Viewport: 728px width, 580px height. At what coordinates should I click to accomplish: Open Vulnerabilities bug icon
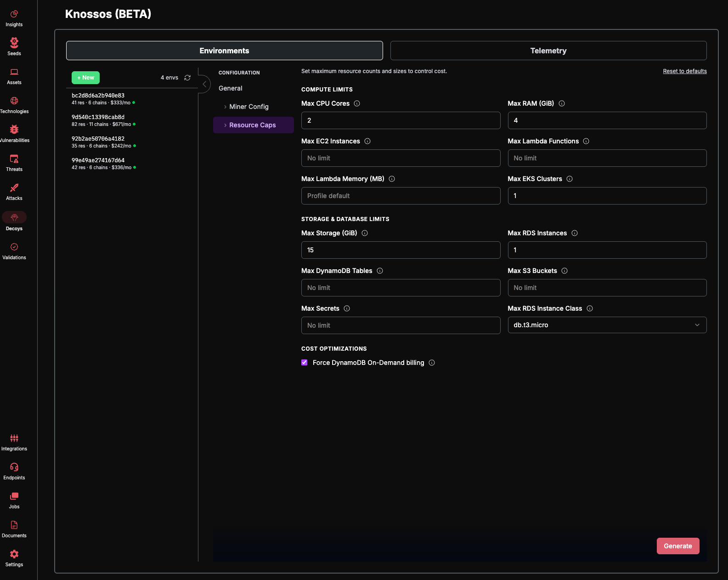point(14,130)
